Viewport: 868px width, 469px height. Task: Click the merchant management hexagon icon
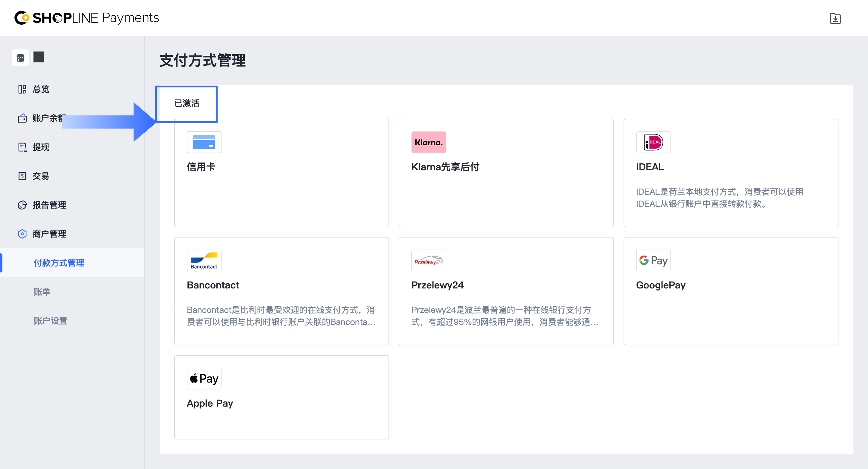point(22,234)
